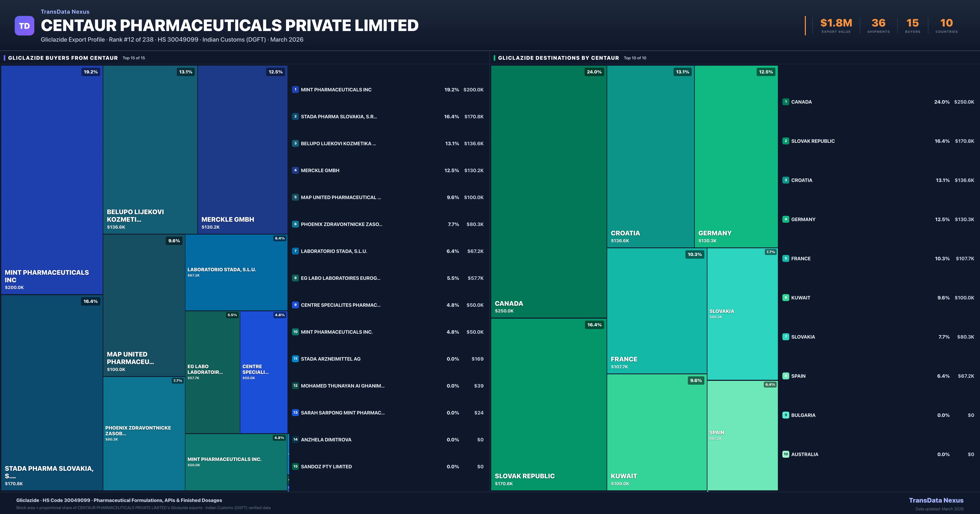This screenshot has height=514, width=980.
Task: Click the Top 15 of 15 label
Action: (x=133, y=58)
